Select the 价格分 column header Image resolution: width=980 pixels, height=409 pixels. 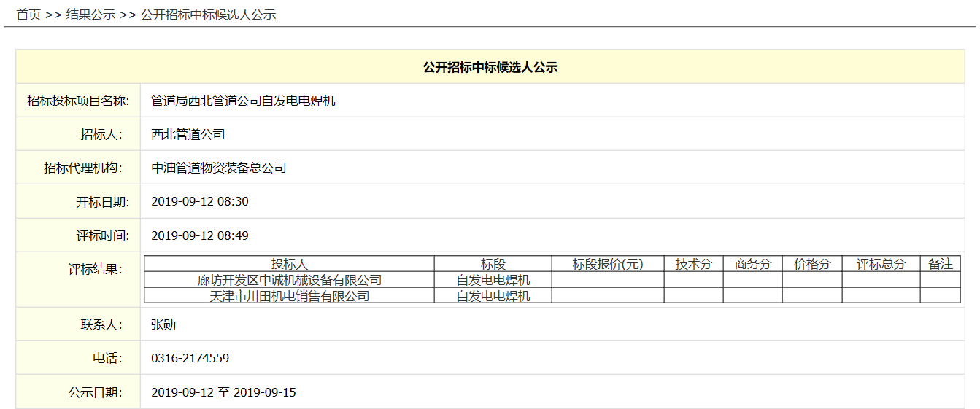pos(812,264)
